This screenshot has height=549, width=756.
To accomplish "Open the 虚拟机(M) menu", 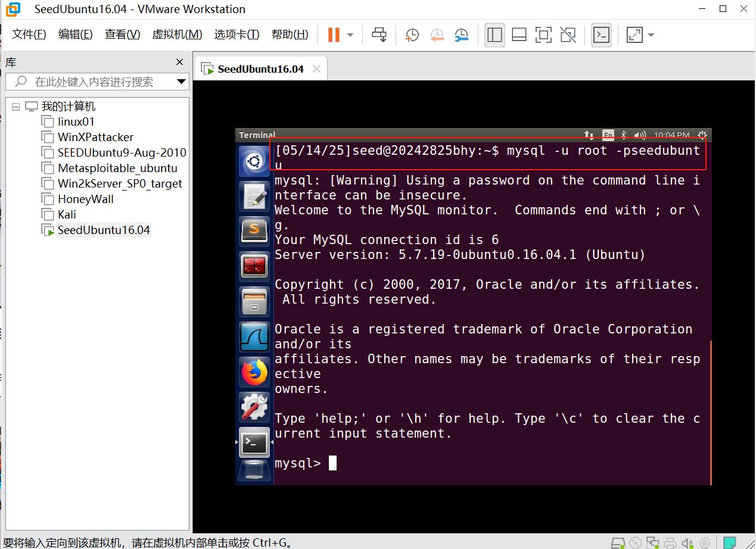I will pyautogui.click(x=177, y=35).
